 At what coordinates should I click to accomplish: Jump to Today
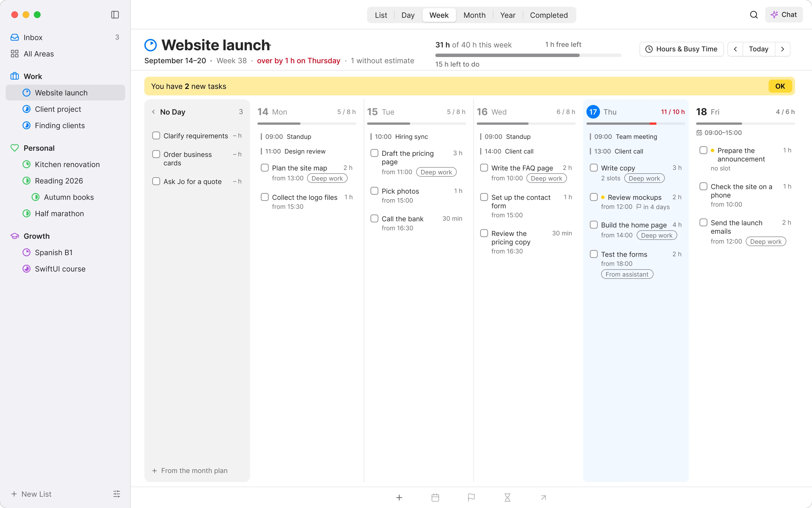(759, 49)
